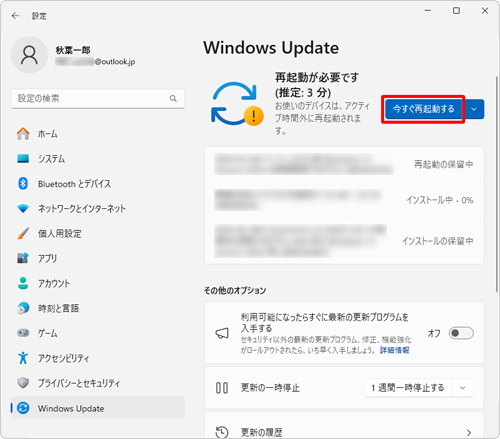Click the user profile avatar picture
The width and height of the screenshot is (500, 439).
click(29, 55)
